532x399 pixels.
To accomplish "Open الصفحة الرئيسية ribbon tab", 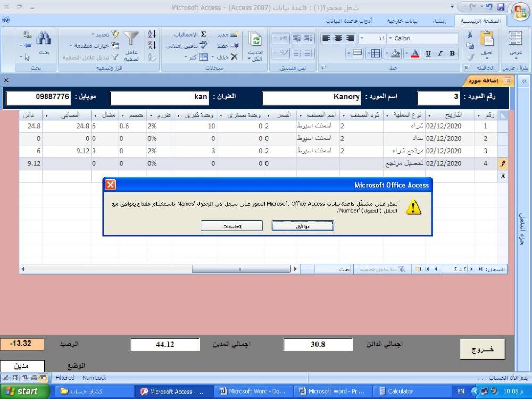I will tap(480, 21).
